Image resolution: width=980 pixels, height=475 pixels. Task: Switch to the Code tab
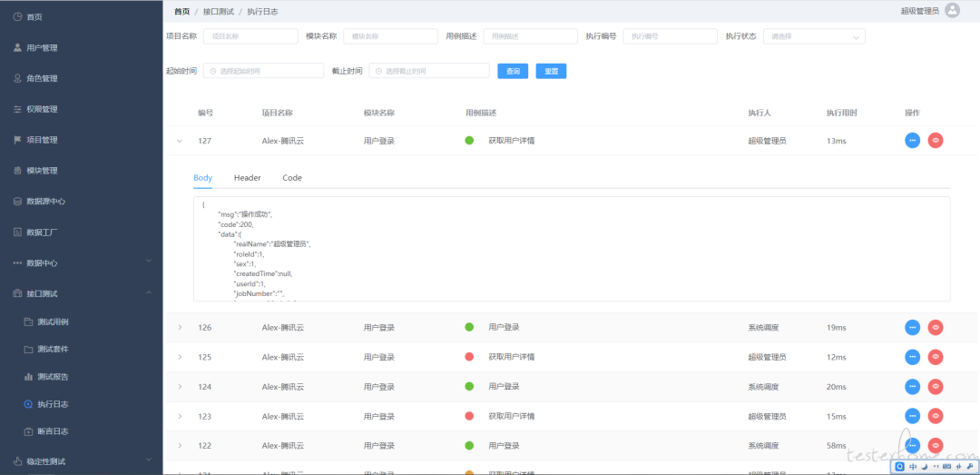coord(292,178)
